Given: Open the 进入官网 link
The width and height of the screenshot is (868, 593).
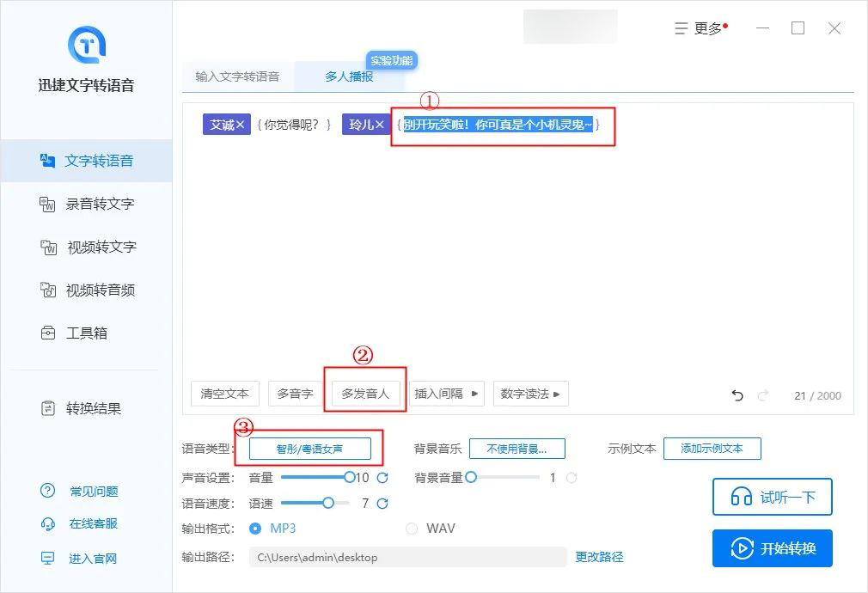Looking at the screenshot, I should [93, 559].
